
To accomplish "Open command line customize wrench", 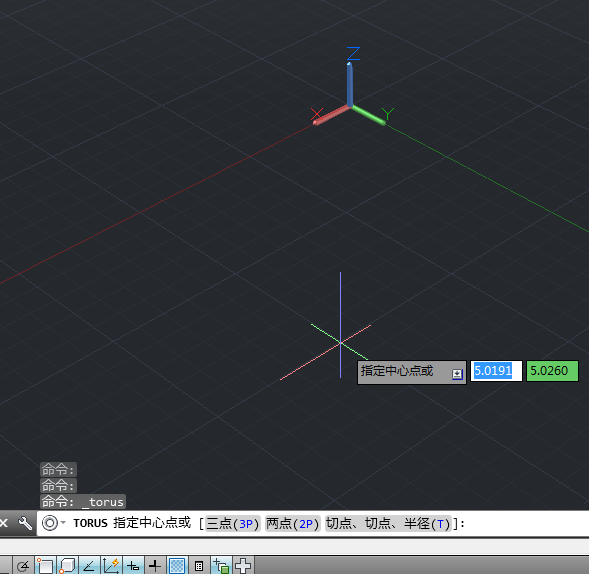I will 25,523.
